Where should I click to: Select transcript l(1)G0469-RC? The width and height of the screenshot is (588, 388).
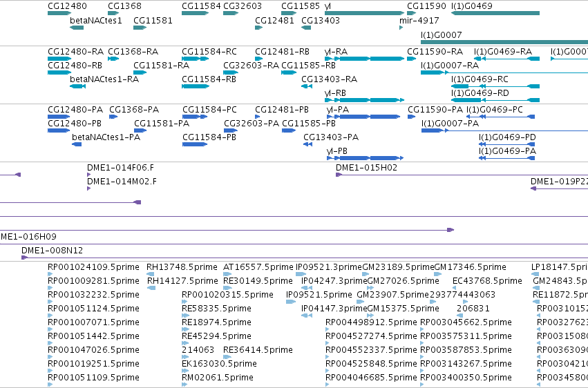pyautogui.click(x=480, y=79)
